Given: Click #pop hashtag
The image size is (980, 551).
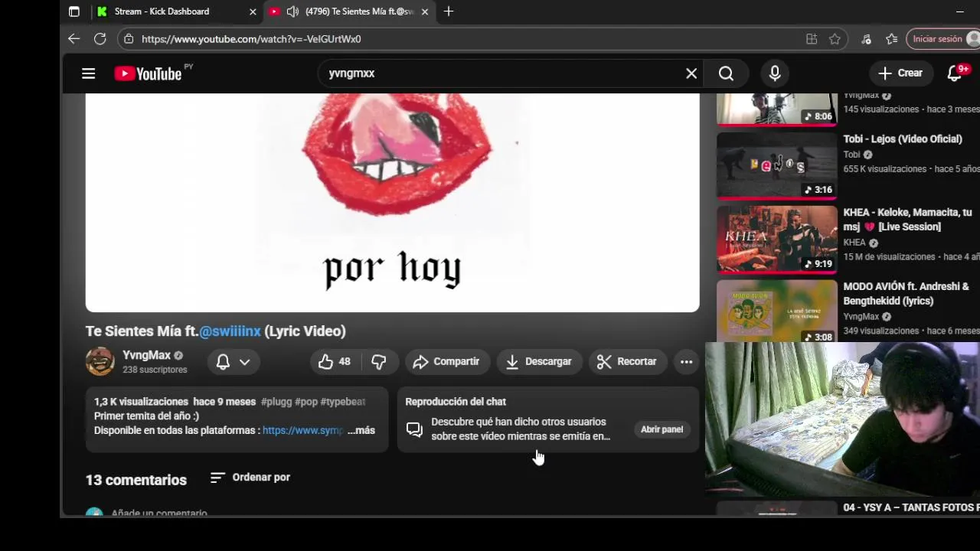Looking at the screenshot, I should click(306, 402).
